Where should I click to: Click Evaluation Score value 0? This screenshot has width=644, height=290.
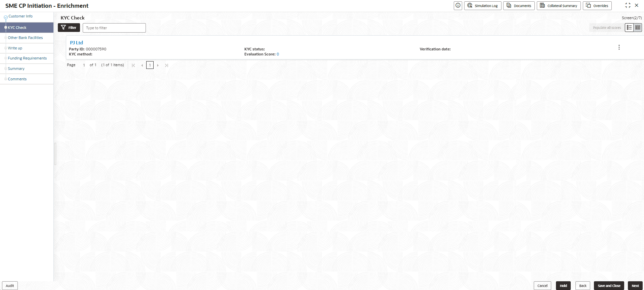[278, 54]
